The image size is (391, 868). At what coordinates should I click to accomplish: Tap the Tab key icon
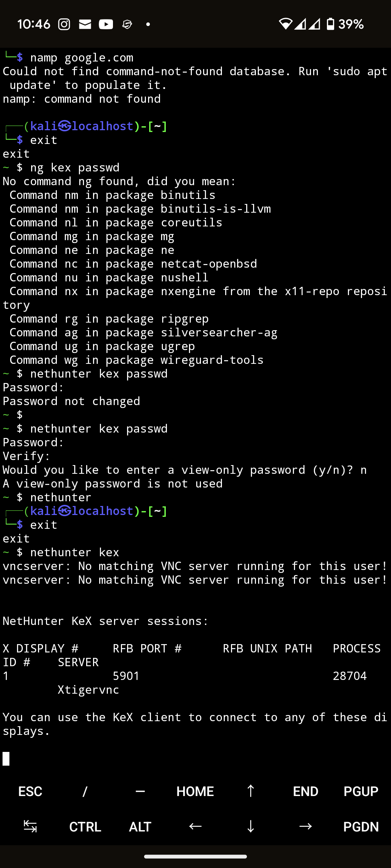point(30,826)
